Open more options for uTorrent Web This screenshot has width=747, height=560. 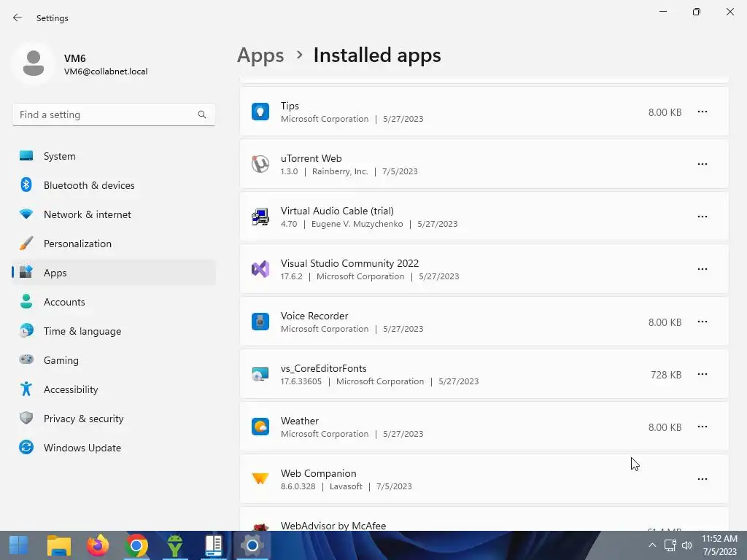(703, 164)
